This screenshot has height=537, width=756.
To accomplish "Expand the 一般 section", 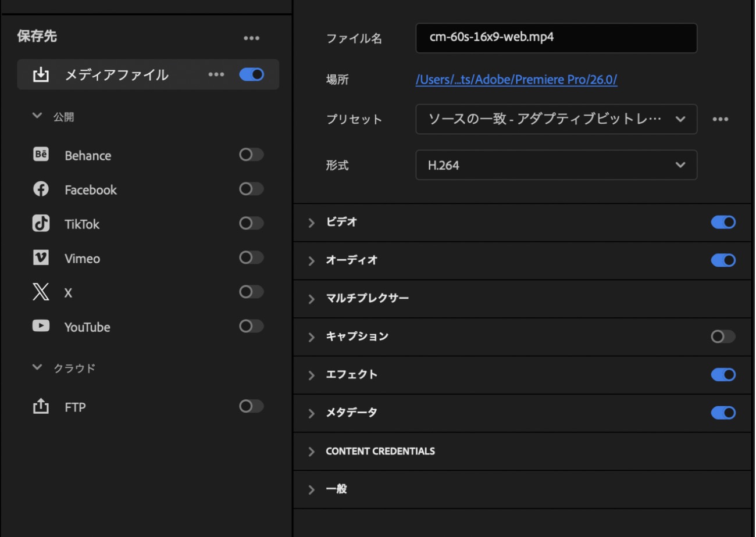I will (x=312, y=489).
